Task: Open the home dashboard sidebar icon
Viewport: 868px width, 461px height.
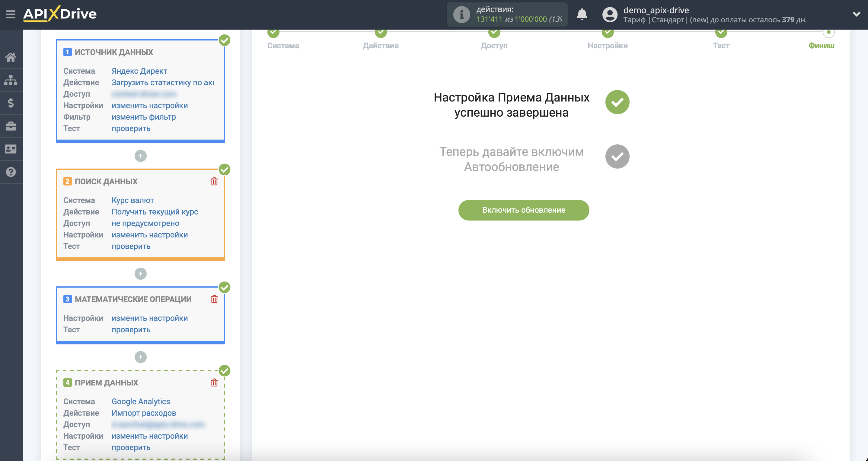Action: [11, 57]
